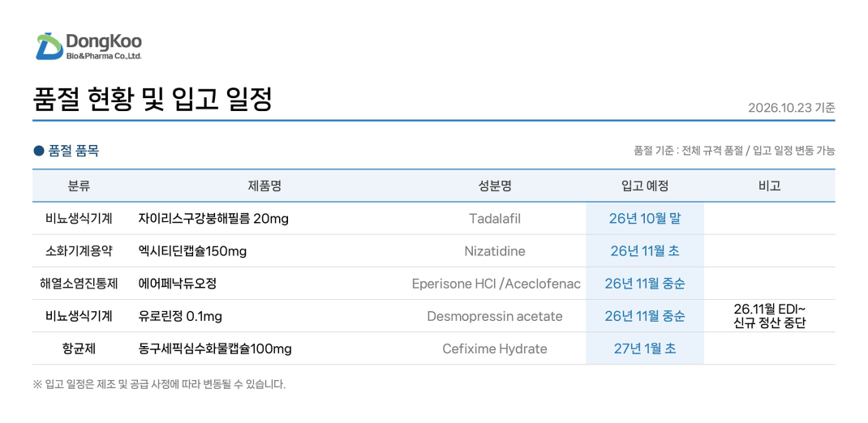Click the 26년 10월 말 arrival date
The width and height of the screenshot is (868, 423).
(644, 219)
